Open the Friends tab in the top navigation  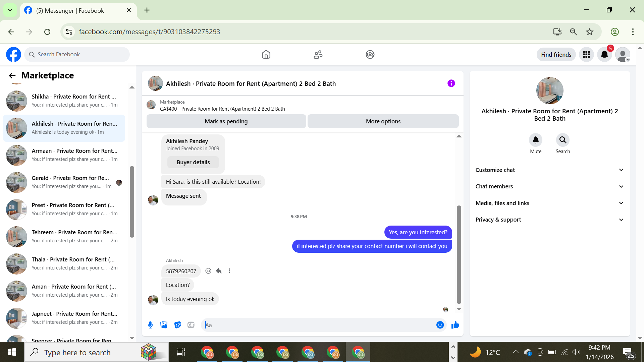pos(318,54)
